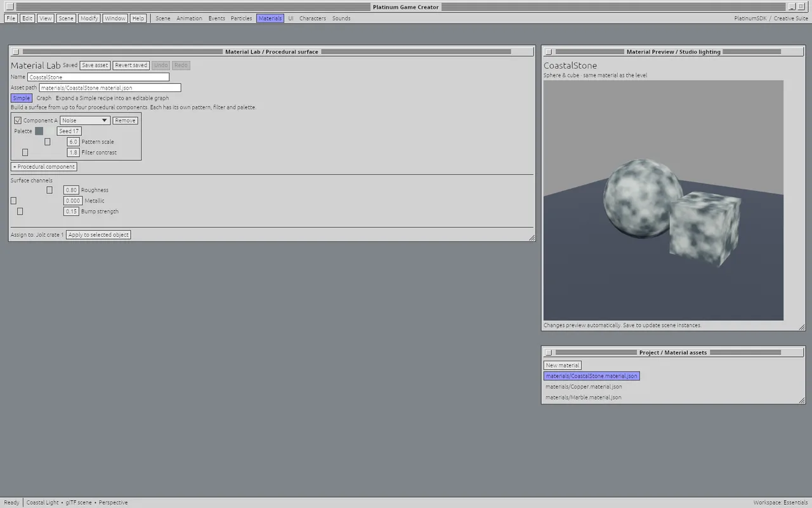Click the Save asset button

[95, 65]
